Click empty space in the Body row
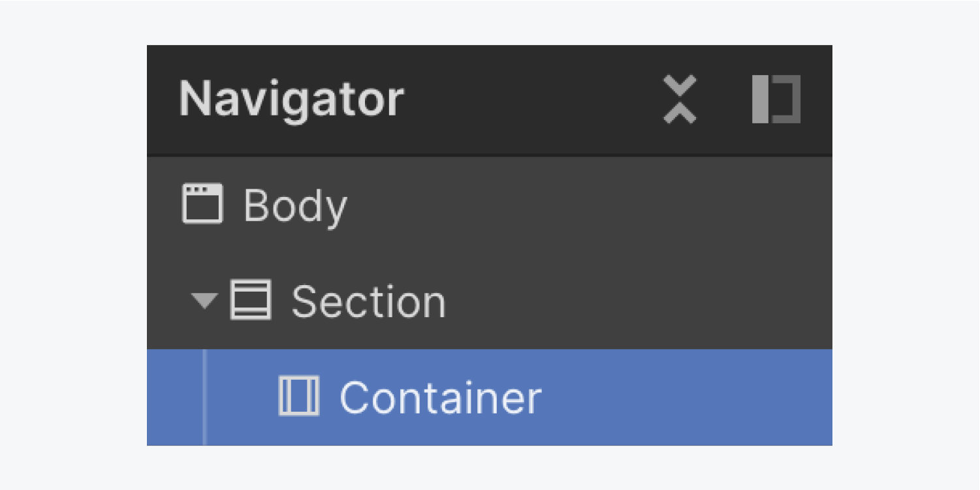 [x=588, y=205]
